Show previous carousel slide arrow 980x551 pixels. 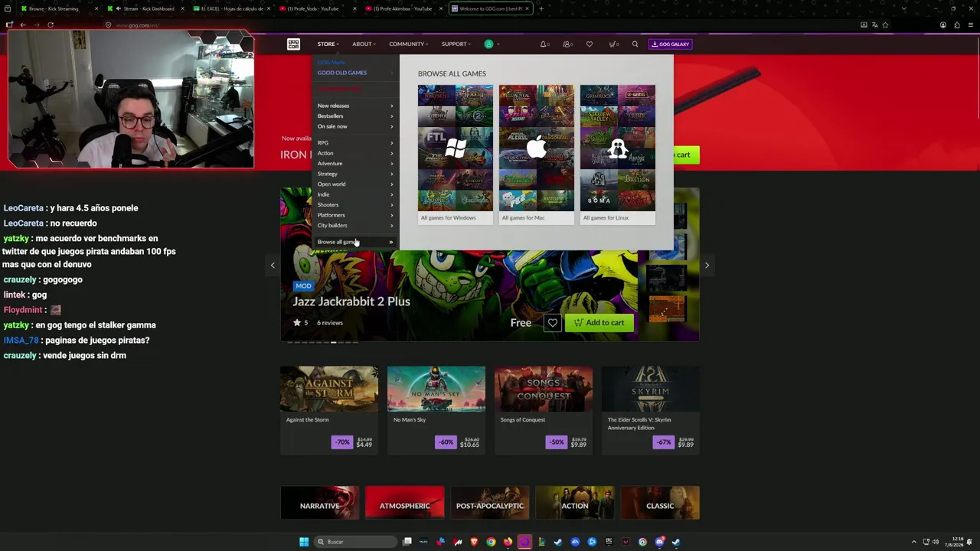(273, 266)
